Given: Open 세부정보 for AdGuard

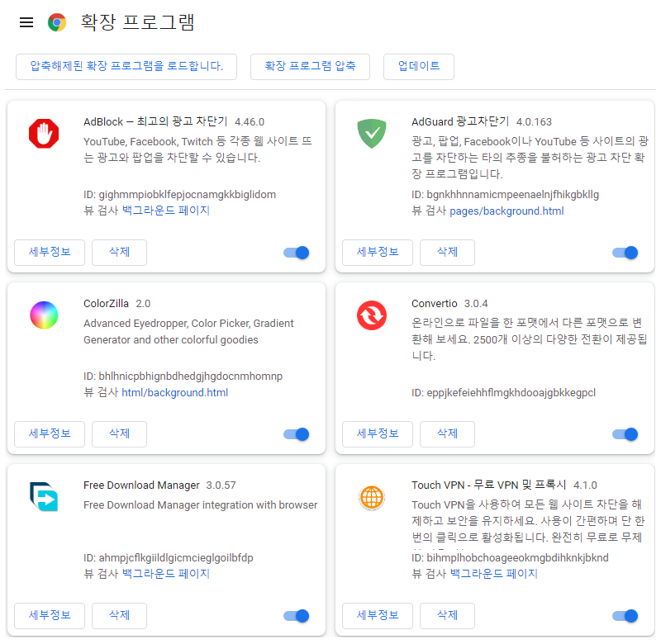Looking at the screenshot, I should click(x=378, y=253).
